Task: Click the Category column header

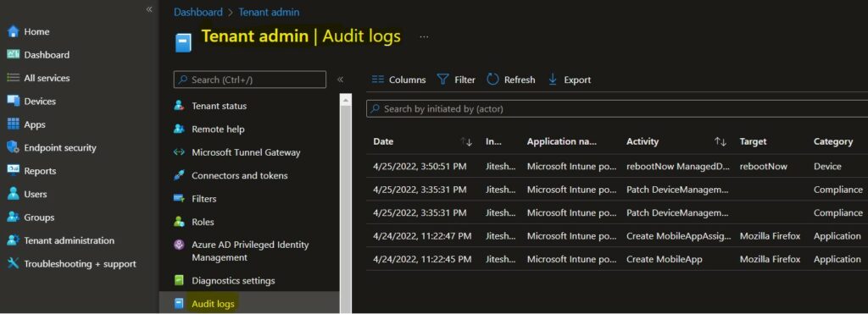Action: click(x=832, y=141)
